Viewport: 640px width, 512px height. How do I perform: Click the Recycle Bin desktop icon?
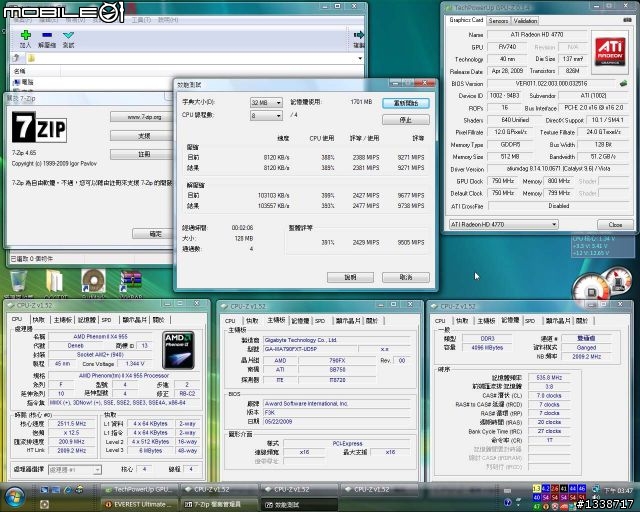[x=18, y=282]
